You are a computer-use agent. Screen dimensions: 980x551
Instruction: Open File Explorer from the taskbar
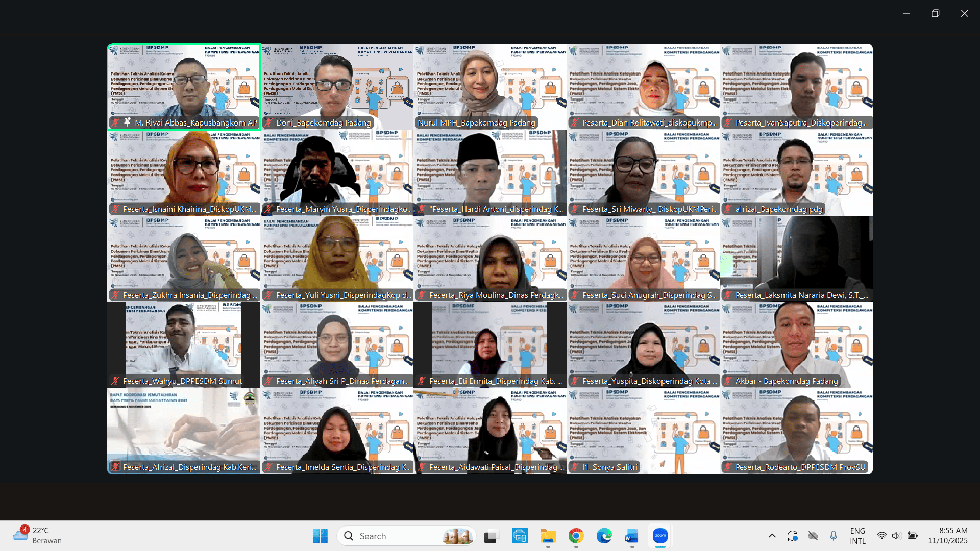(x=548, y=536)
